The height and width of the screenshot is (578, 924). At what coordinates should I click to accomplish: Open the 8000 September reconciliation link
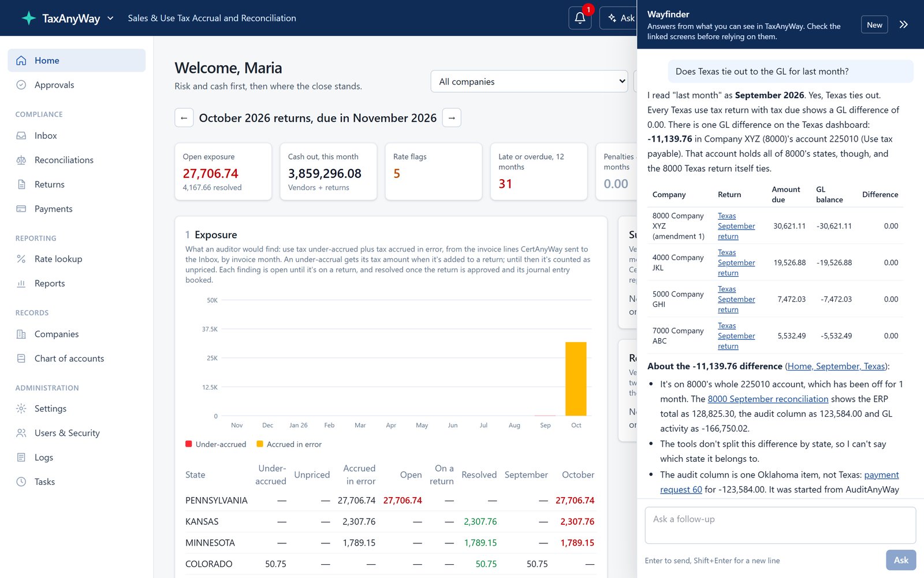(x=768, y=399)
